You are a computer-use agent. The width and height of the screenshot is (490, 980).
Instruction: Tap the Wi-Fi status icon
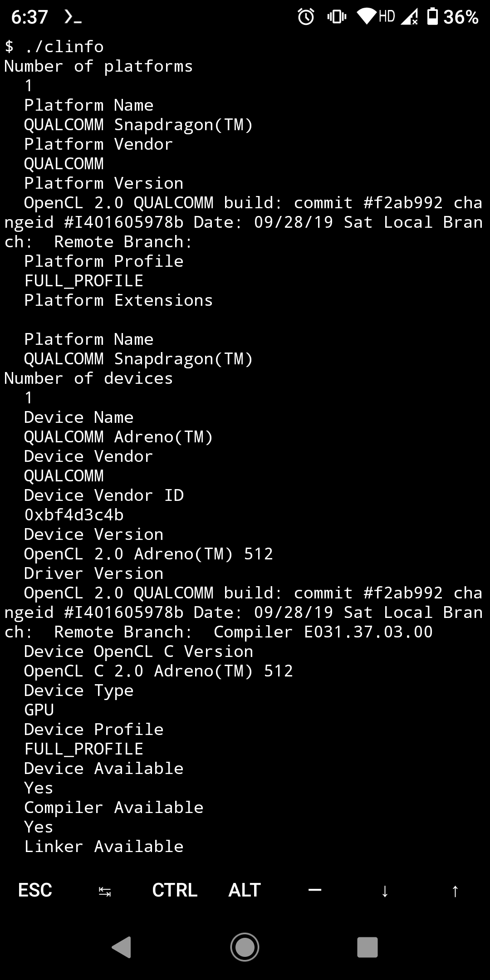click(366, 16)
